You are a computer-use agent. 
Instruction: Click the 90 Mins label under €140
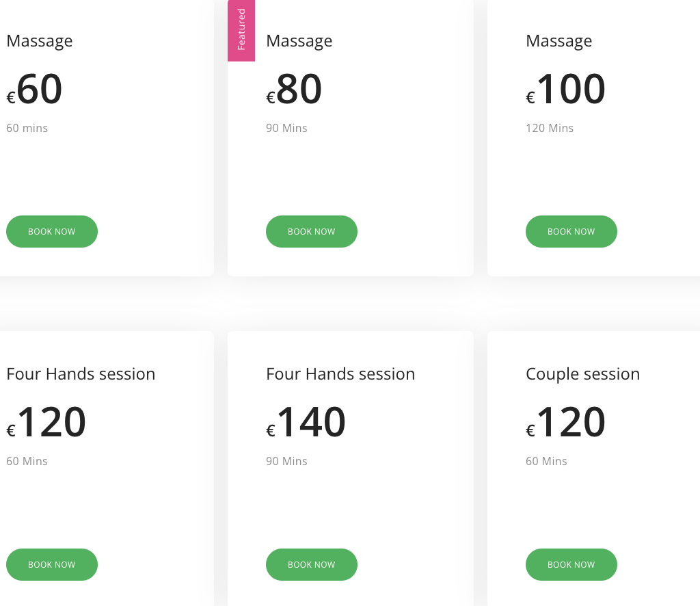tap(286, 461)
